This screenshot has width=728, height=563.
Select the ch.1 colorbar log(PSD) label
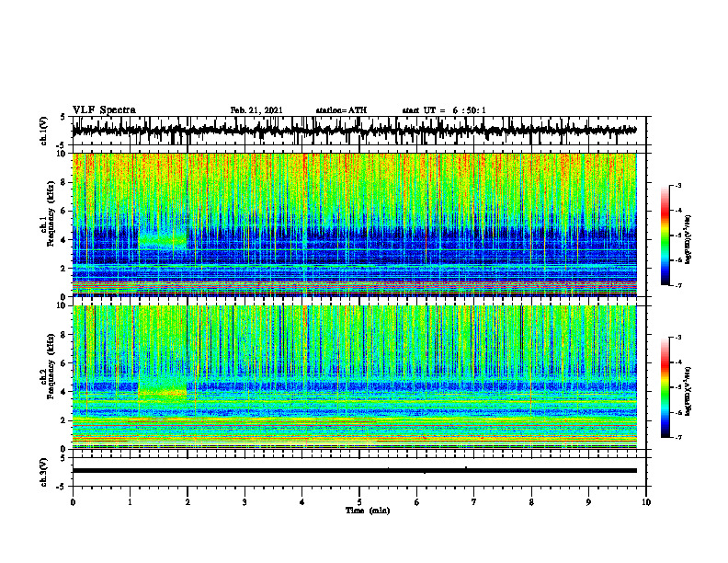pos(688,240)
